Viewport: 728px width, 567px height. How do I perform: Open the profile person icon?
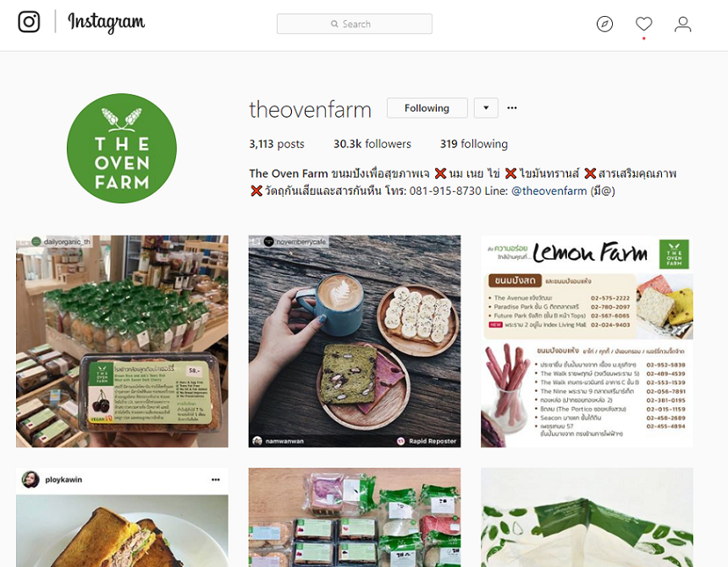682,25
